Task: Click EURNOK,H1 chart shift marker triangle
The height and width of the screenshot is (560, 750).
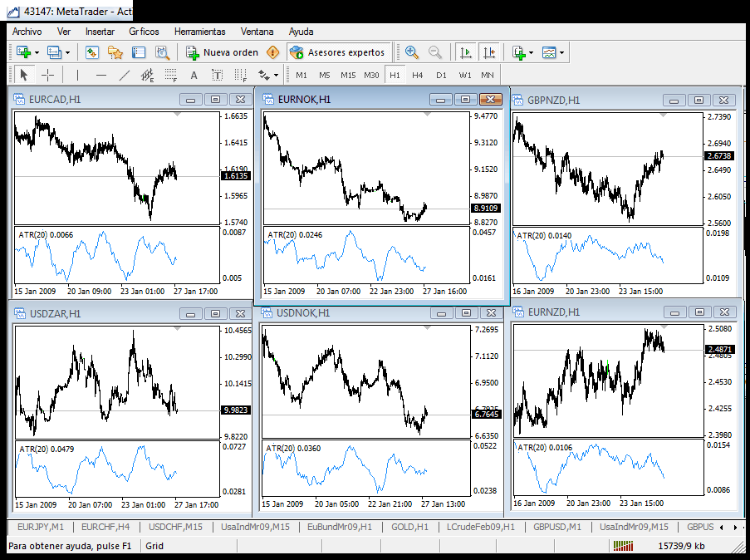Action: point(427,115)
